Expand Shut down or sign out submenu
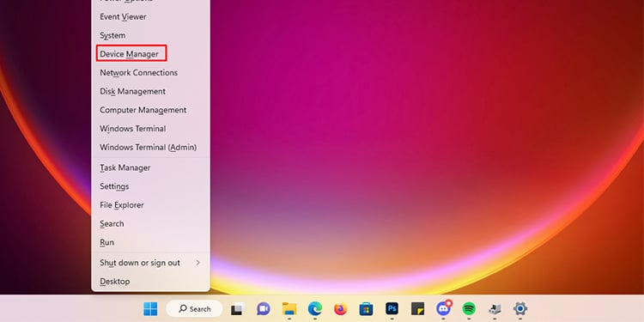This screenshot has width=644, height=322. tap(151, 263)
